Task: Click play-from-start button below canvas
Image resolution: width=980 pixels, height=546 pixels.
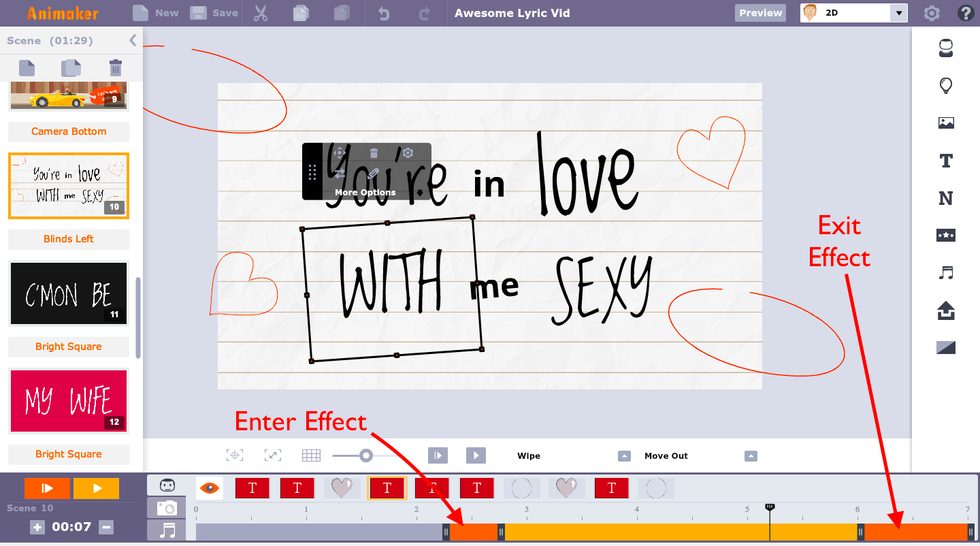Action: tap(438, 455)
